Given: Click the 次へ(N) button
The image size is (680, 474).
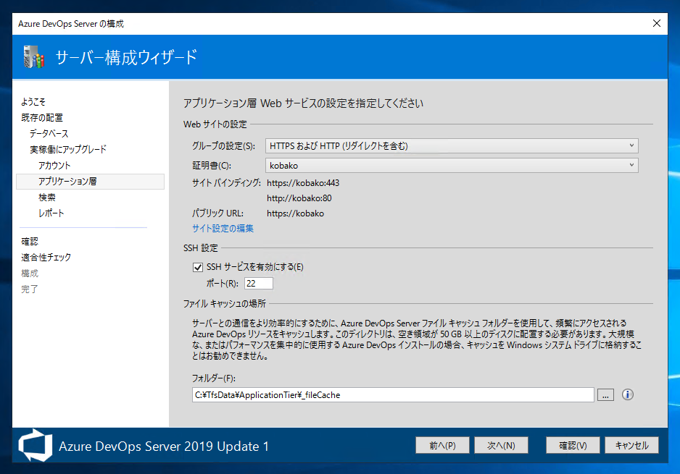Looking at the screenshot, I should (x=501, y=445).
